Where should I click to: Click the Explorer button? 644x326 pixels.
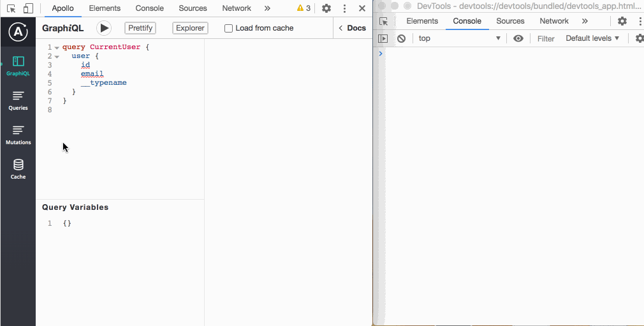pos(190,28)
